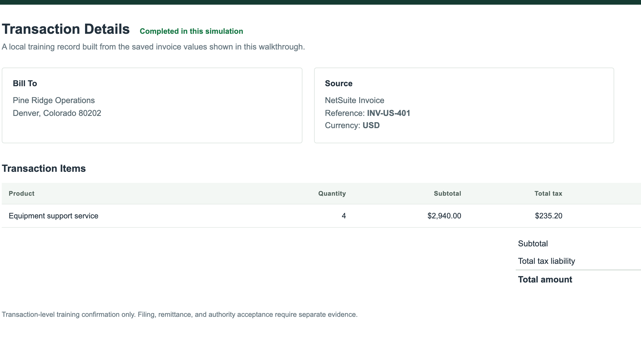The height and width of the screenshot is (364, 641).
Task: Click the quantity value 4
Action: coord(344,216)
